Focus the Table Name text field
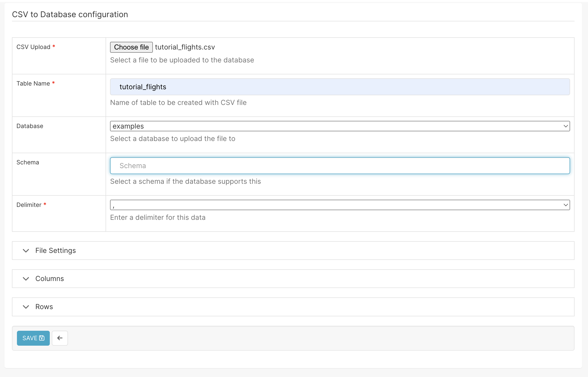The height and width of the screenshot is (377, 588). 340,87
